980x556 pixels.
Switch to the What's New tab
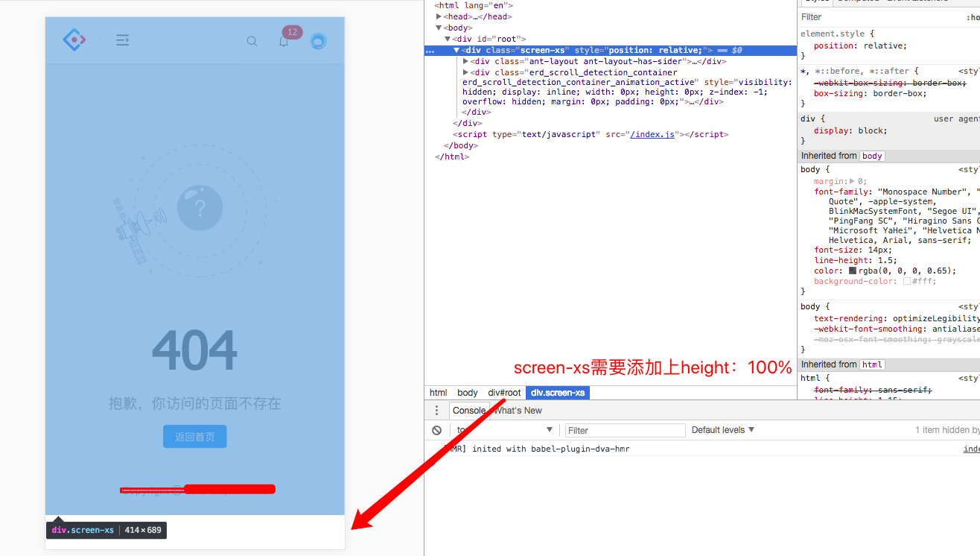click(x=518, y=411)
